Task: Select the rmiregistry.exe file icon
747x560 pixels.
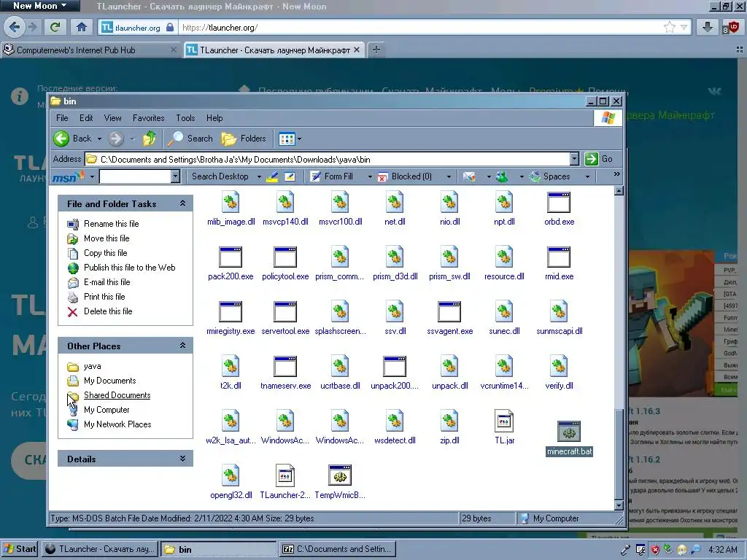Action: (x=231, y=312)
